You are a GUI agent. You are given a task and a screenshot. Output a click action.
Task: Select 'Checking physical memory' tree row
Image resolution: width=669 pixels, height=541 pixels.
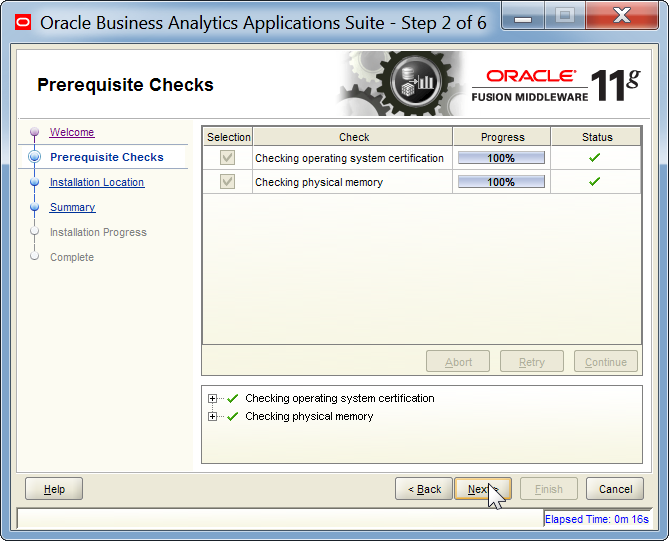point(309,416)
